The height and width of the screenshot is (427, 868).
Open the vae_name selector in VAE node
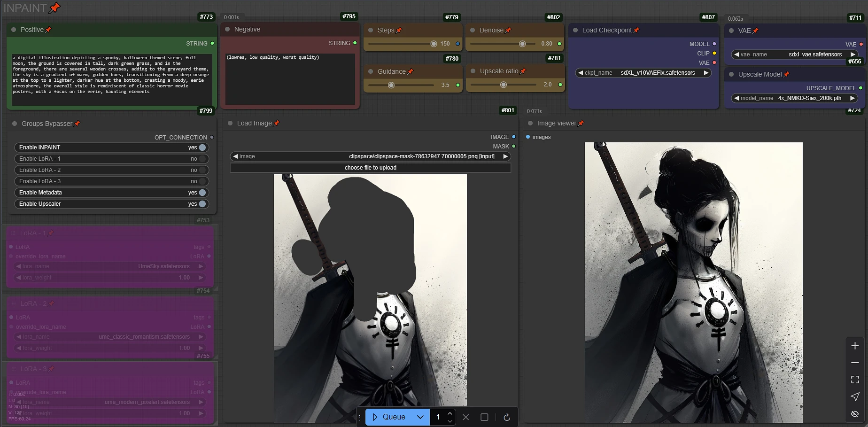tap(793, 54)
